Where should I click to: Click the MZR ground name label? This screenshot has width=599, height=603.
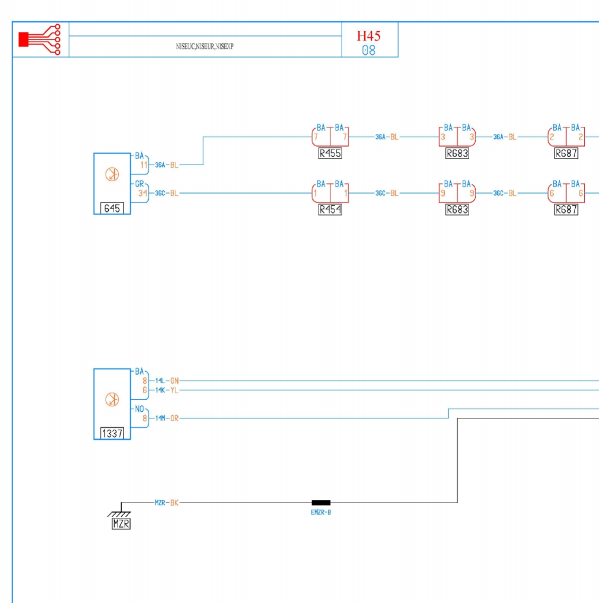121,524
